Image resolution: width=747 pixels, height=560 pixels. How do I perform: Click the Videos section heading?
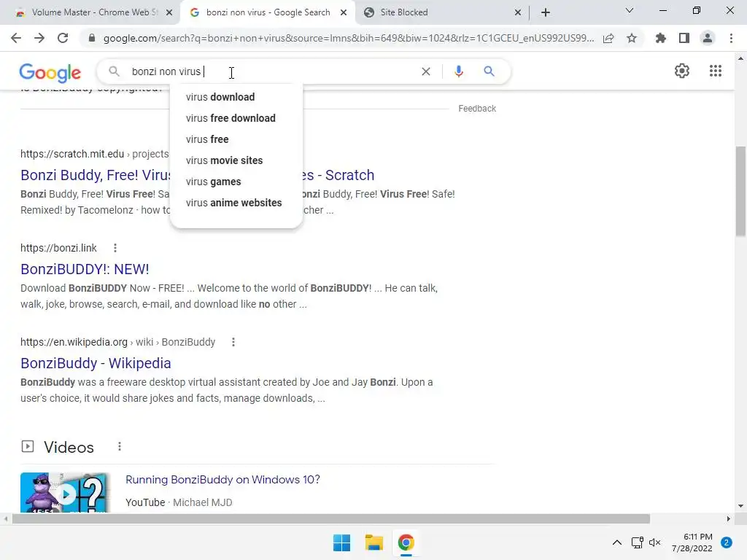69,447
